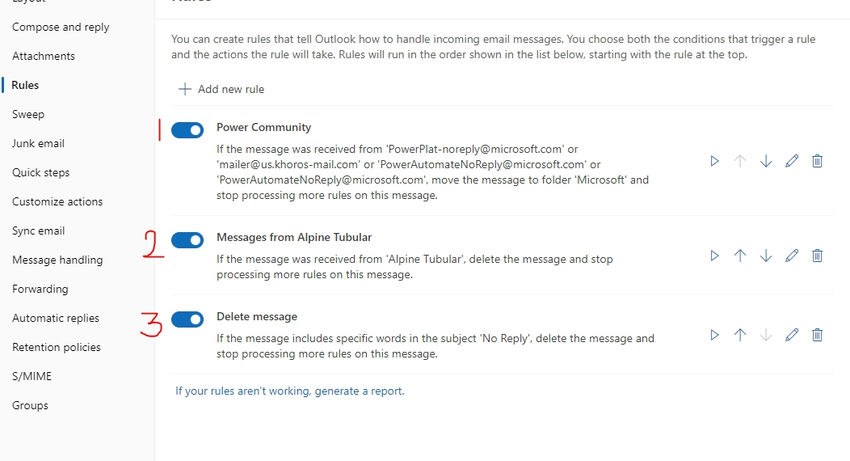Image resolution: width=850 pixels, height=461 pixels.
Task: Delete the Messages from Alpine Tubular rule
Action: point(817,256)
